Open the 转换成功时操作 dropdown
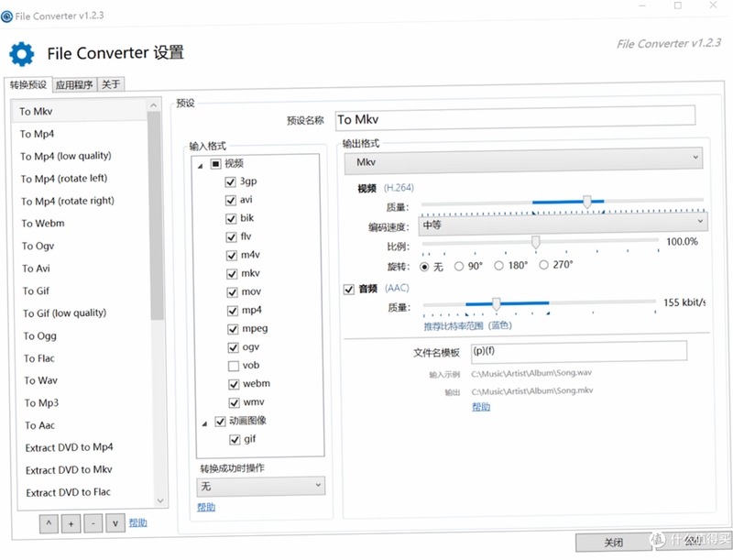This screenshot has width=733, height=560. tap(260, 486)
